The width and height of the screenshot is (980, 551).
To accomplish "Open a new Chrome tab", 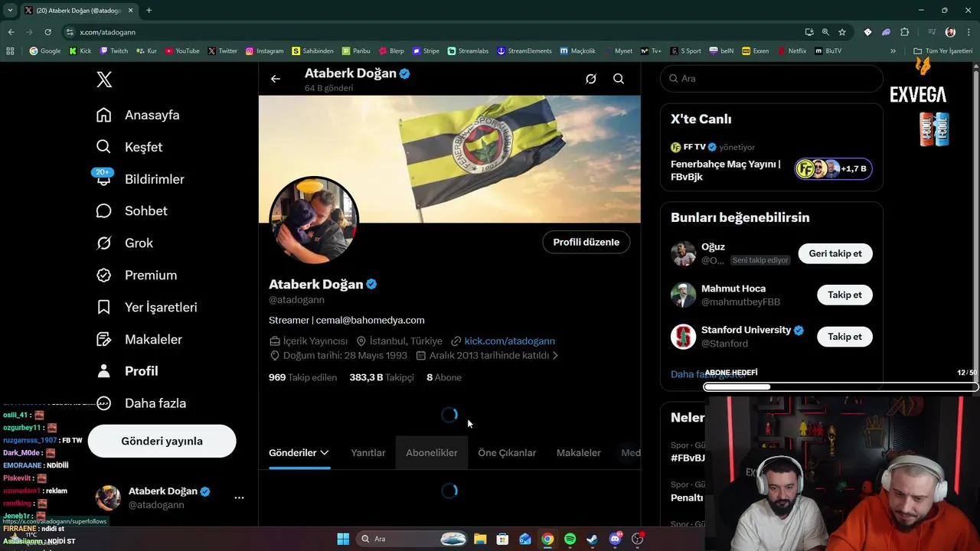I will [149, 11].
